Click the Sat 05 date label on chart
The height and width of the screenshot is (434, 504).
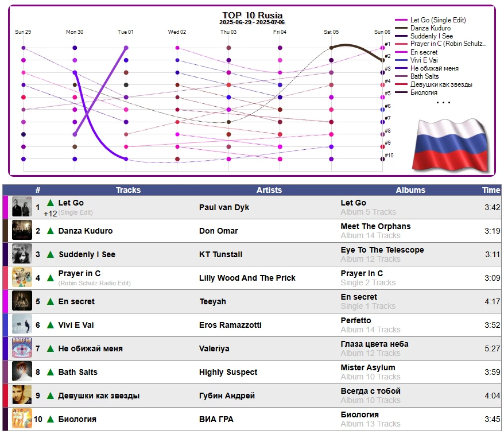coord(331,32)
